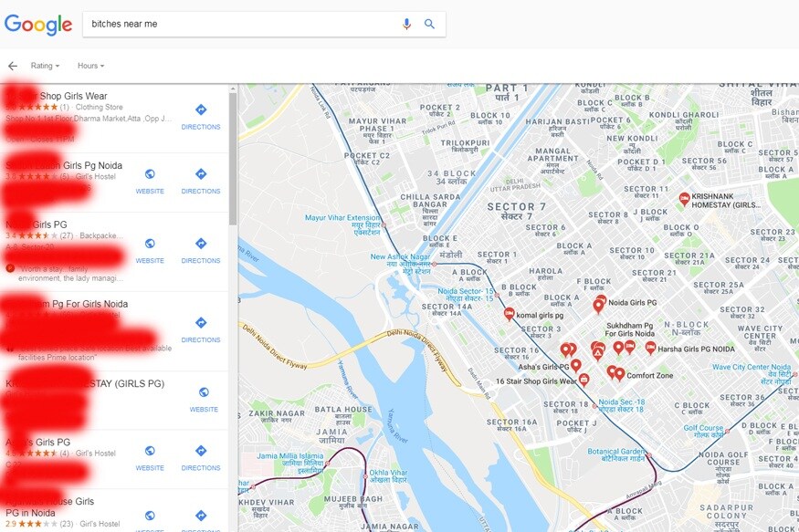
Task: Select the 16 Stair Shop Girls Wear pin
Action: pos(584,380)
